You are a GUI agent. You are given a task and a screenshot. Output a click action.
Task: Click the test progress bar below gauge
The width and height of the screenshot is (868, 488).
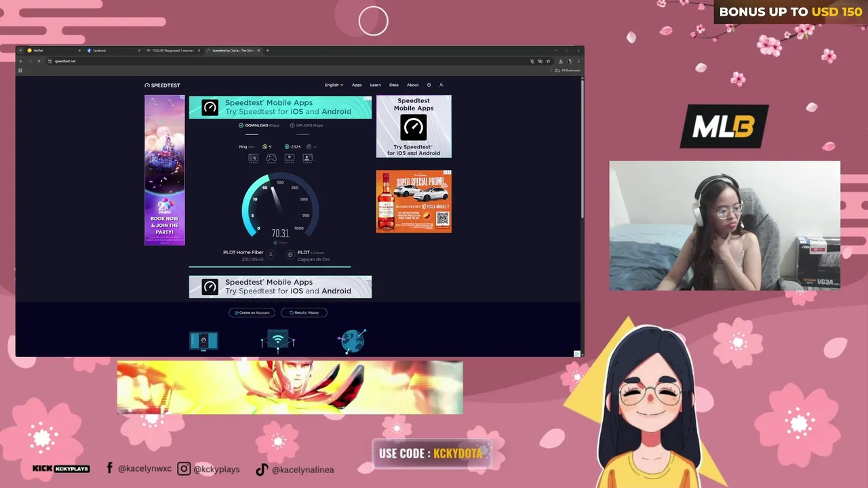[270, 267]
